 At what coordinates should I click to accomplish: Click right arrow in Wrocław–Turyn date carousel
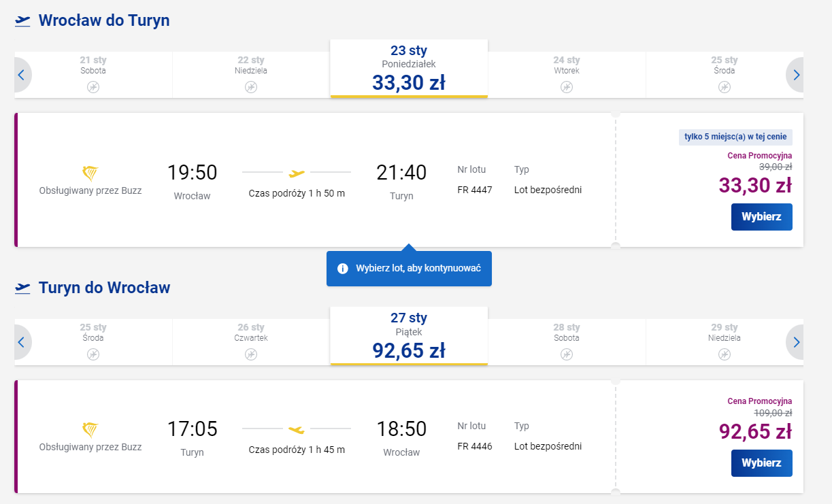(796, 75)
